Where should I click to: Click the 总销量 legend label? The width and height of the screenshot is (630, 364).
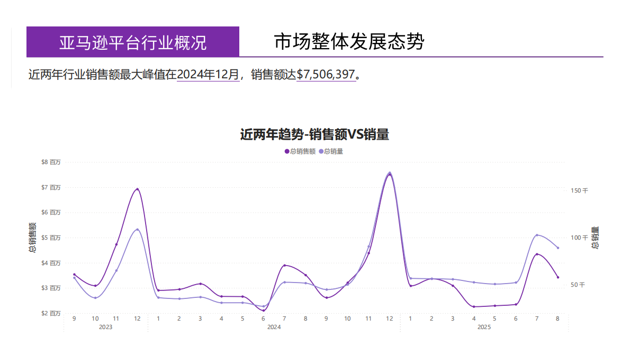pos(334,151)
